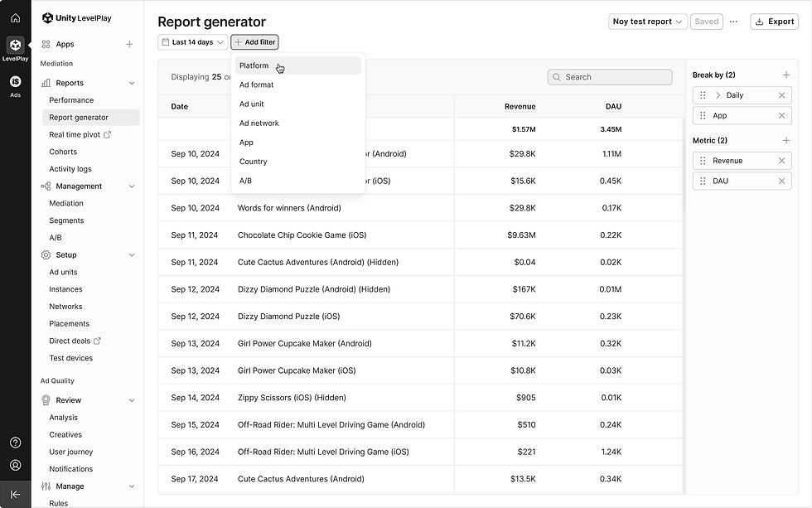The width and height of the screenshot is (812, 508).
Task: Choose Platform from the filter menu
Action: (x=297, y=65)
